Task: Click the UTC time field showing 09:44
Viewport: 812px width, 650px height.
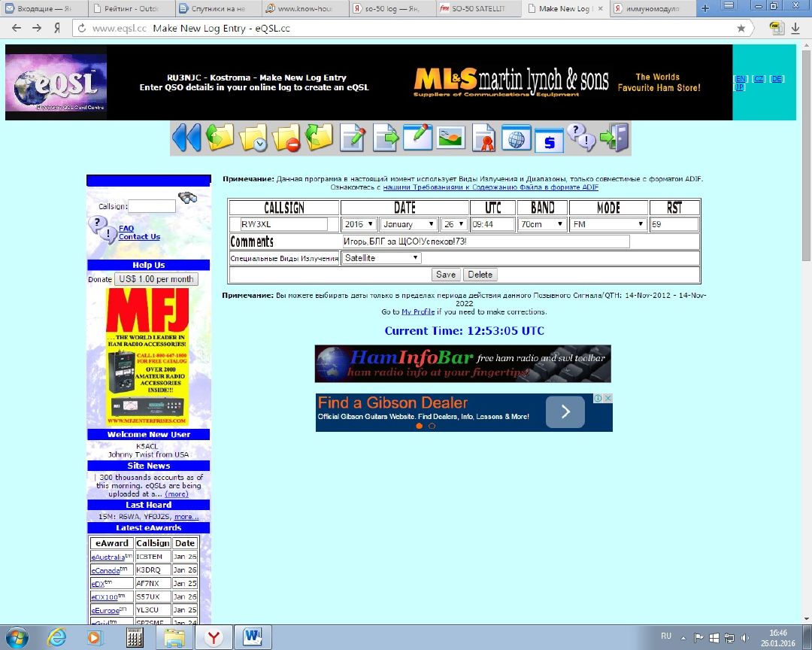Action: [x=493, y=224]
